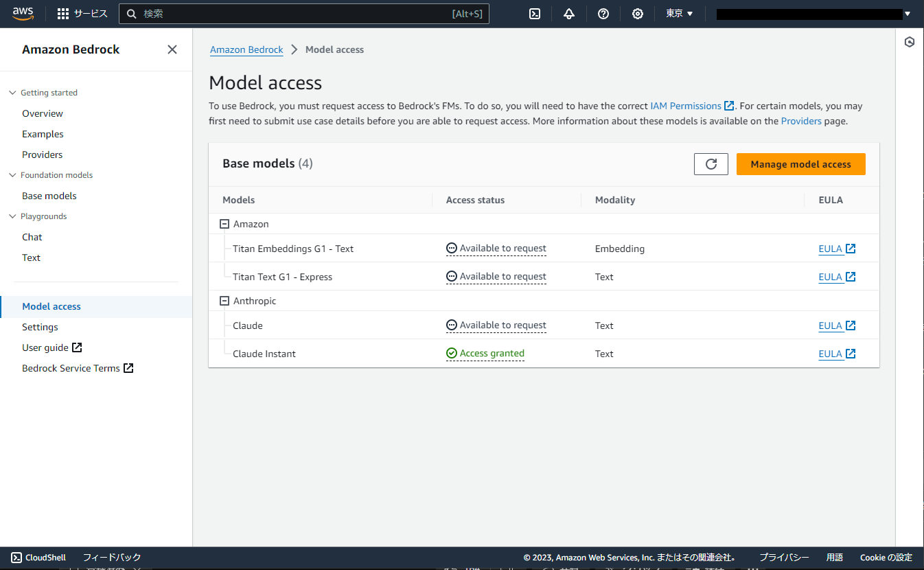The height and width of the screenshot is (570, 924).
Task: Collapse the Getting started section
Action: click(12, 93)
